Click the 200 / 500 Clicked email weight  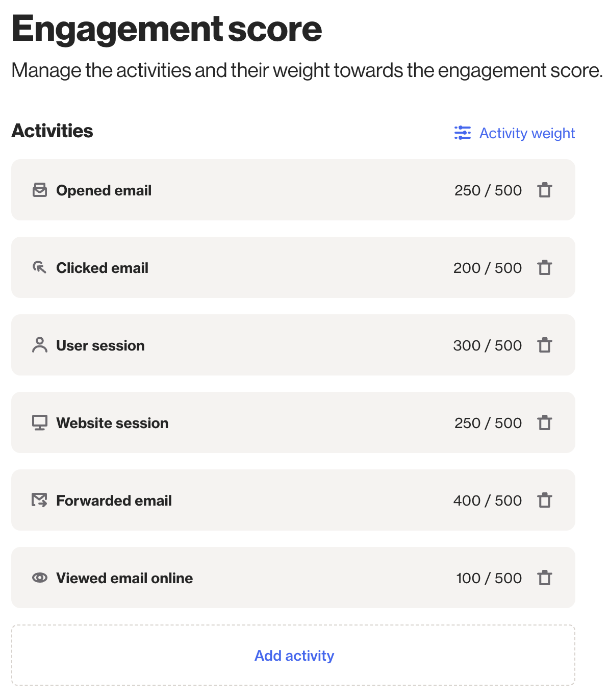tap(487, 268)
